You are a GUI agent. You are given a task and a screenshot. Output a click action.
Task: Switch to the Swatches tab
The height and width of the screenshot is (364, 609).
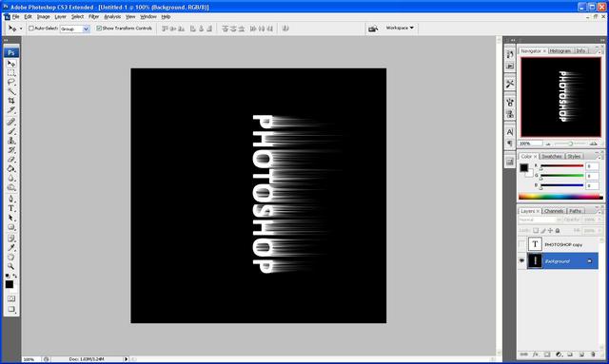552,157
